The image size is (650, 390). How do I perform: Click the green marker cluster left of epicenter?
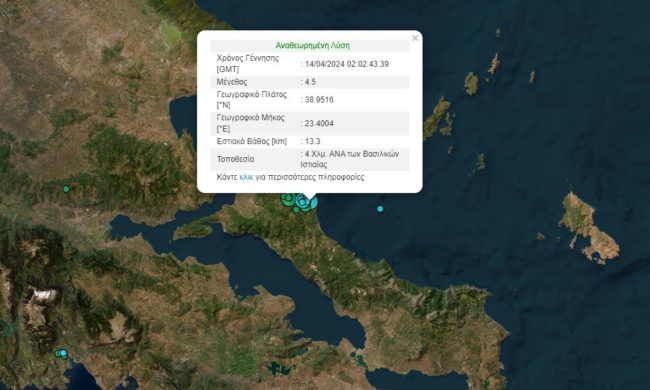[x=287, y=200]
